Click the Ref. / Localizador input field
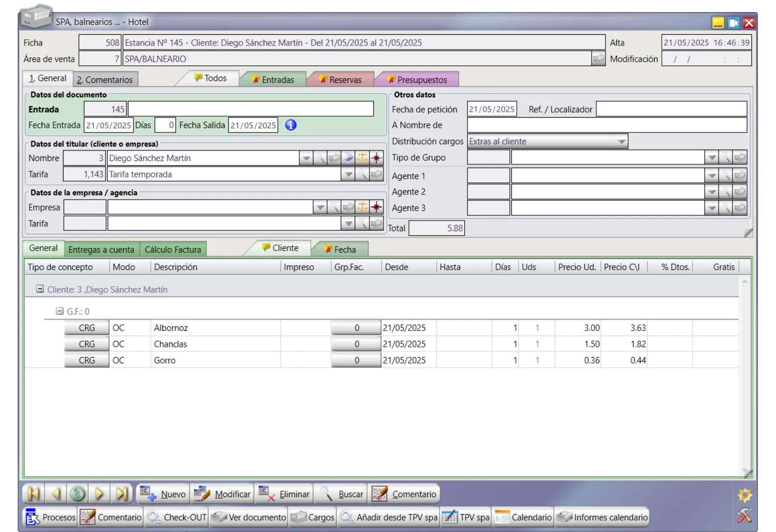Screen dimensions: 776x532 pyautogui.click(x=671, y=109)
